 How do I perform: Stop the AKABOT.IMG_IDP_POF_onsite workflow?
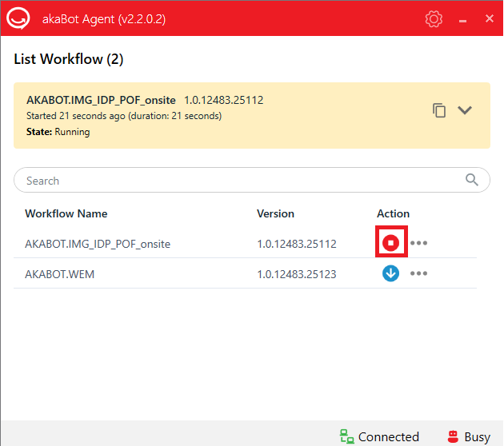tap(390, 242)
